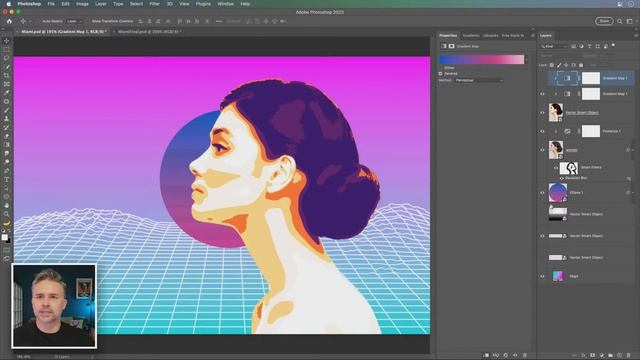
Task: Click reset adjustment icon in Properties panel
Action: [x=505, y=356]
